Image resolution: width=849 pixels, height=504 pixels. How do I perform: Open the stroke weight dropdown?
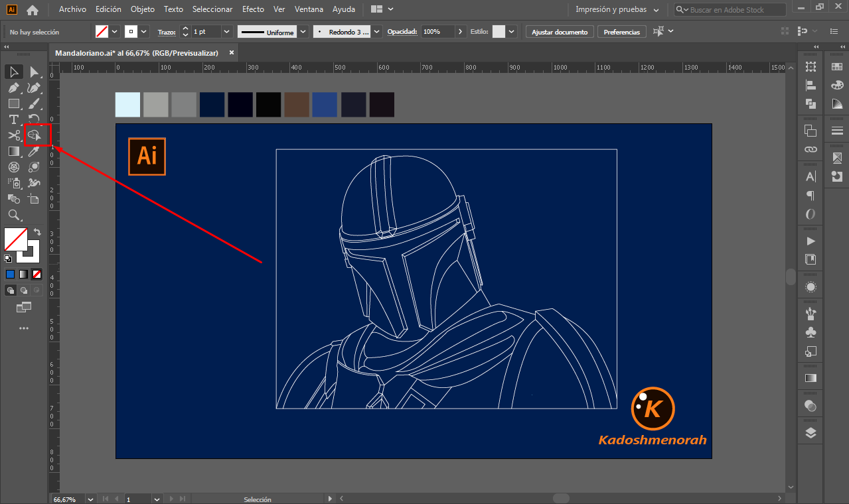coord(226,32)
